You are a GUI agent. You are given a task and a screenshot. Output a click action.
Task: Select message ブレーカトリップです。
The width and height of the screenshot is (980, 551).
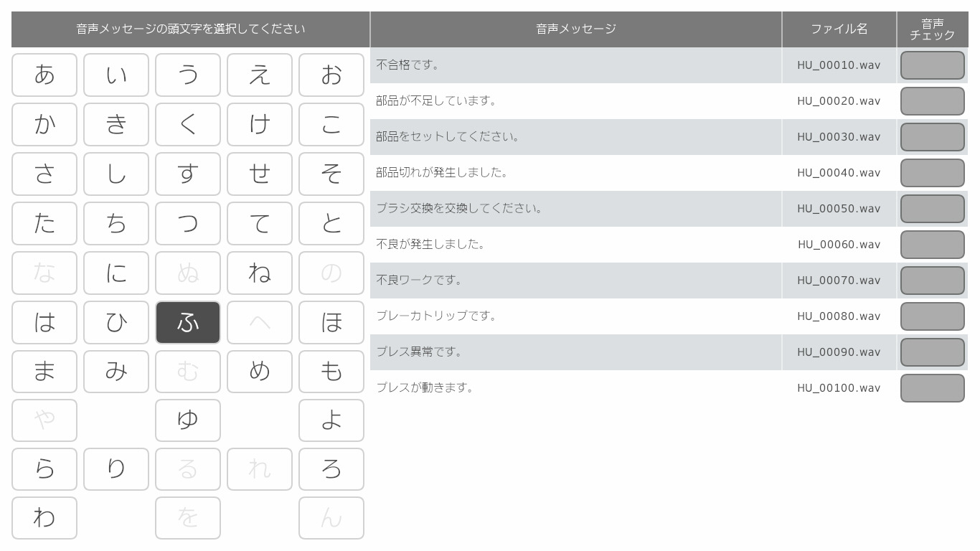click(576, 316)
